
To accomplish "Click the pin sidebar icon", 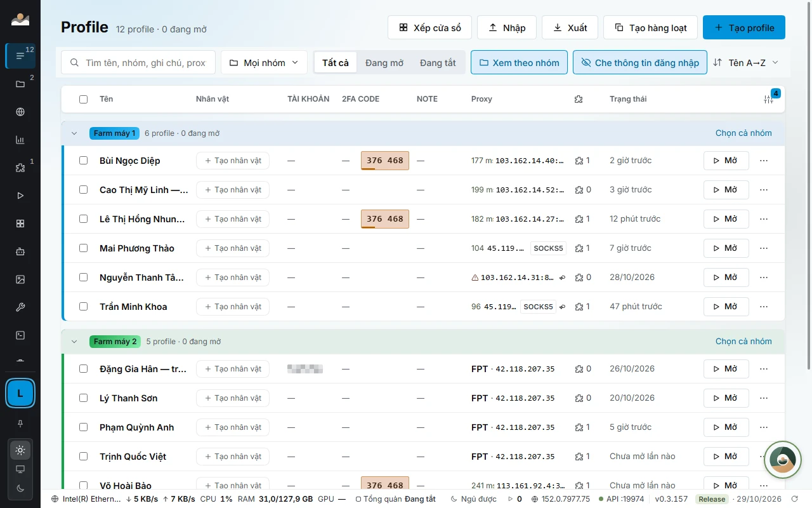I will (x=20, y=423).
